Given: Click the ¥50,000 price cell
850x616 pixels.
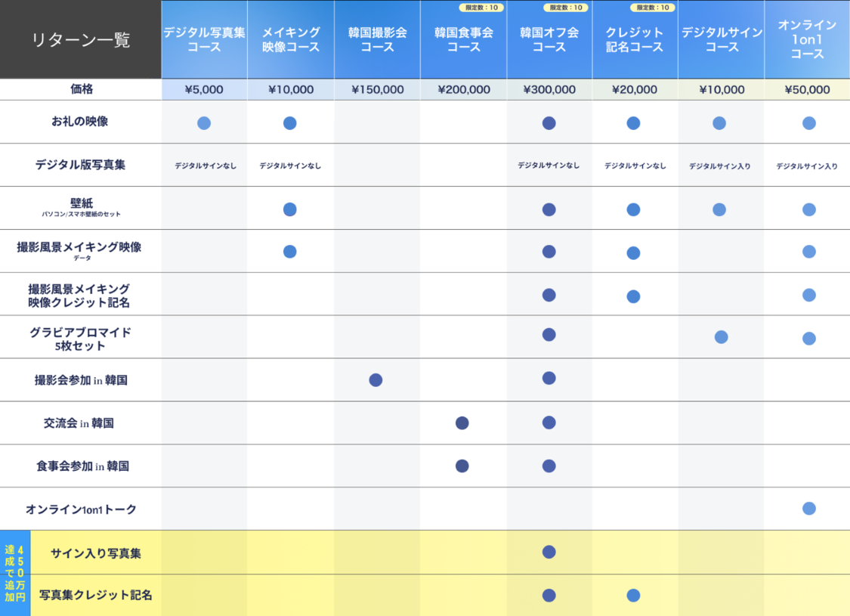Looking at the screenshot, I should 807,89.
